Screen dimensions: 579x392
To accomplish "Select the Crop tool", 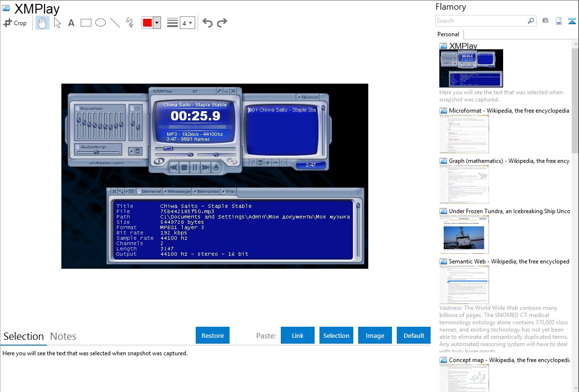I will [x=15, y=23].
